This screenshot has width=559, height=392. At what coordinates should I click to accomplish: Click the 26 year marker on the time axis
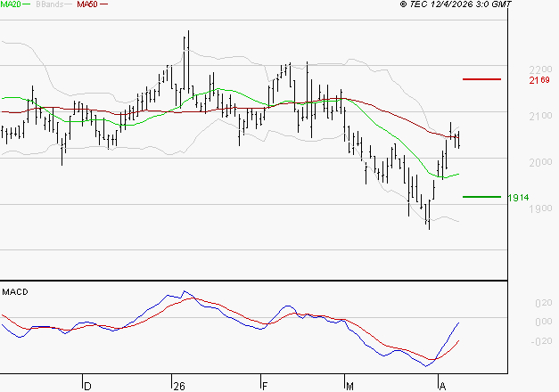pyautogui.click(x=179, y=387)
